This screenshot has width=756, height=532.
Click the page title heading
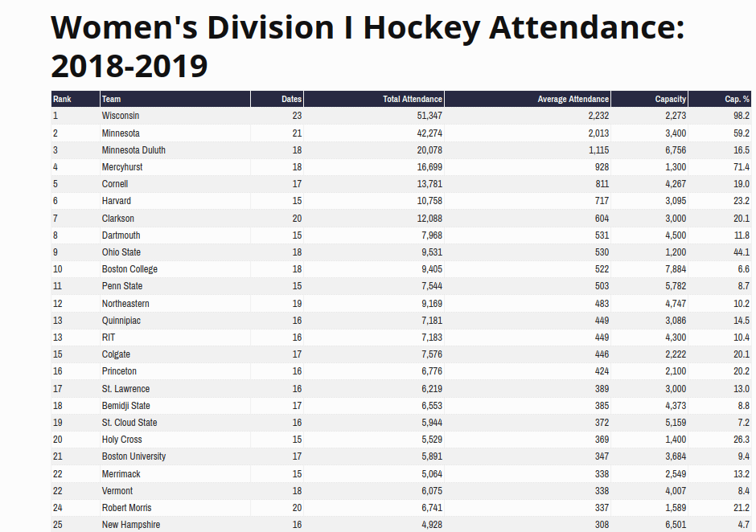367,47
